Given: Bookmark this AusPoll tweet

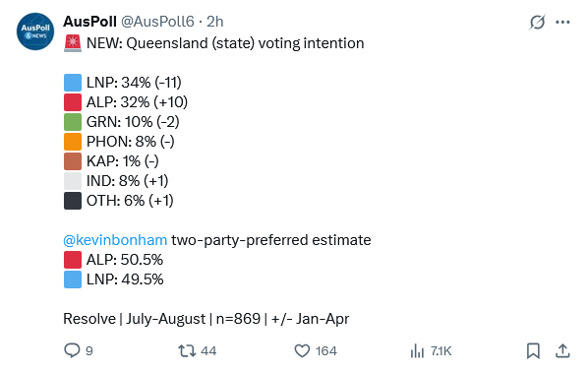Looking at the screenshot, I should tap(533, 350).
